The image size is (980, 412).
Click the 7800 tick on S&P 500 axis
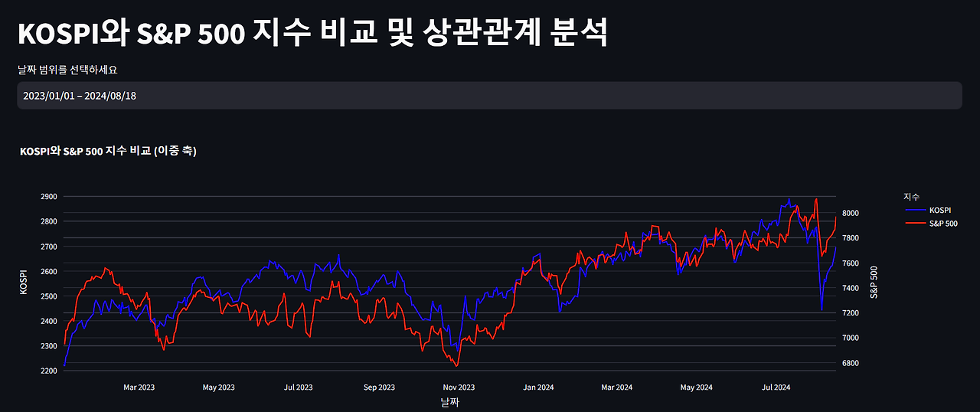(x=850, y=238)
